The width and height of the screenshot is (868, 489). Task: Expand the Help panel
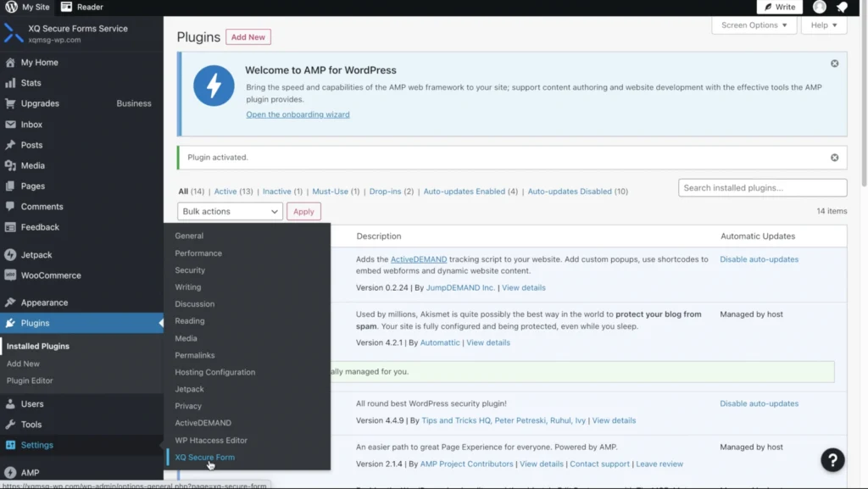click(824, 25)
